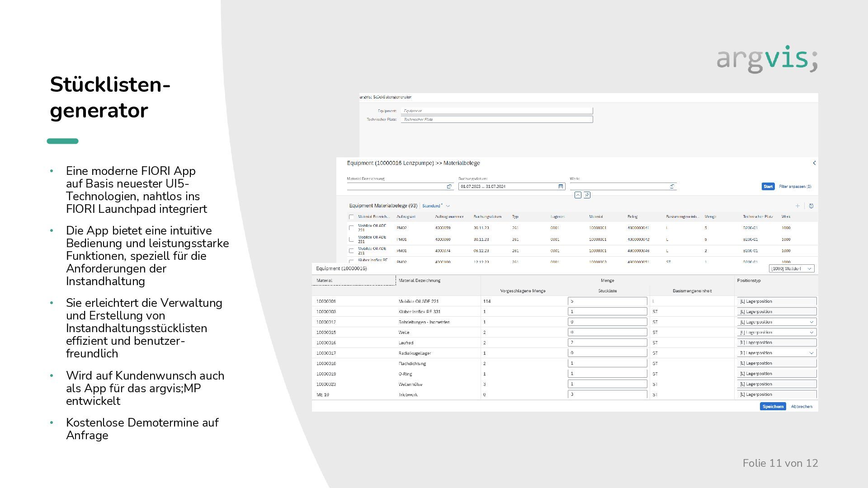Image resolution: width=868 pixels, height=488 pixels.
Task: Select the row with Auftragsnummer 4000074
Action: 351,251
